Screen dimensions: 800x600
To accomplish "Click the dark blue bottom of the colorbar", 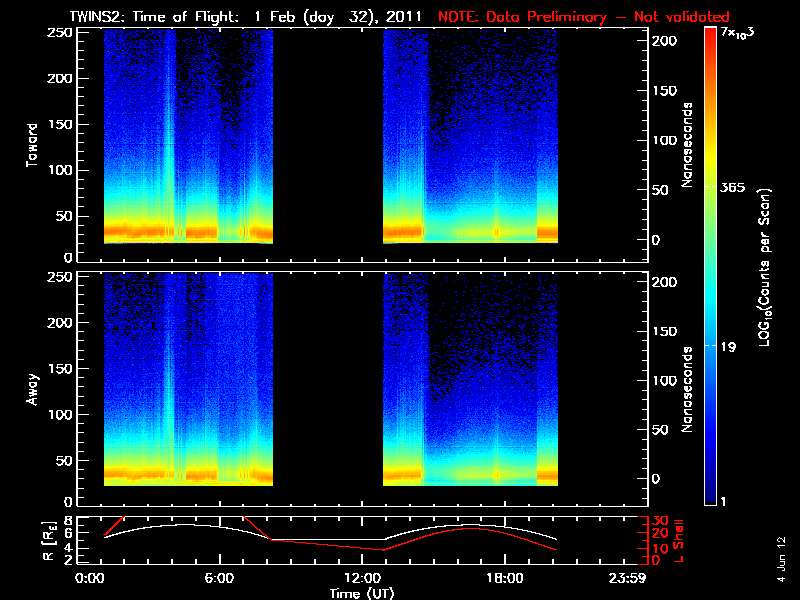I will point(711,498).
